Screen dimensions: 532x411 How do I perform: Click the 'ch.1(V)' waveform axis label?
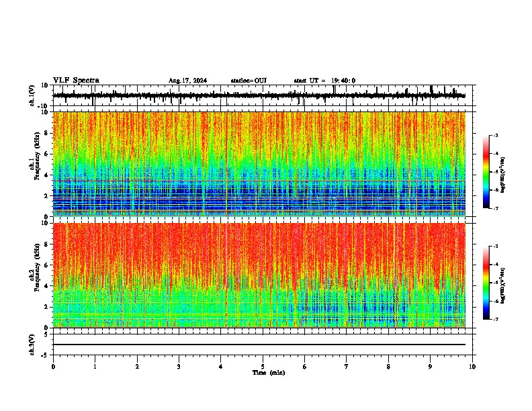click(32, 95)
